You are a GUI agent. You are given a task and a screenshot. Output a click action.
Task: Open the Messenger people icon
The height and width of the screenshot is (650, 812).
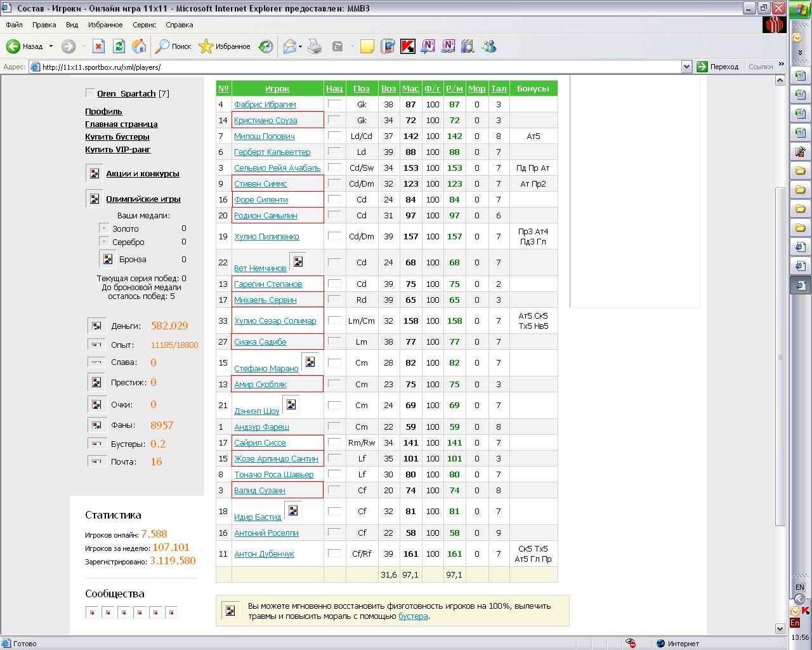pyautogui.click(x=489, y=46)
